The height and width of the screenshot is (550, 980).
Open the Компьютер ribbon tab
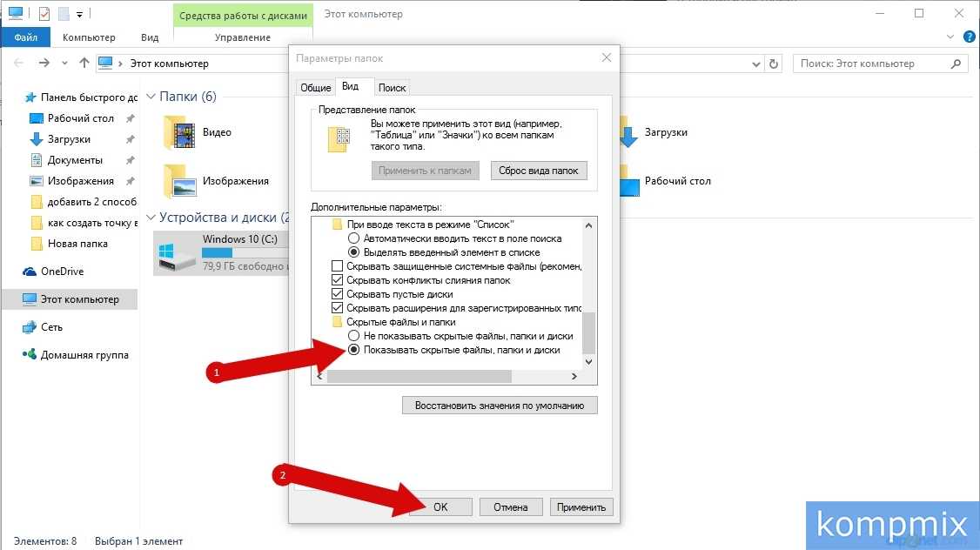click(x=89, y=37)
